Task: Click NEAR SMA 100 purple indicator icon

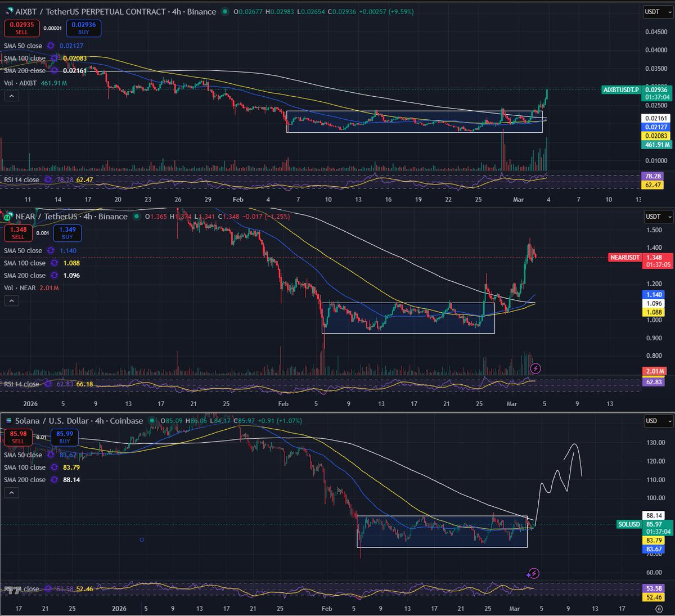Action: [x=55, y=263]
